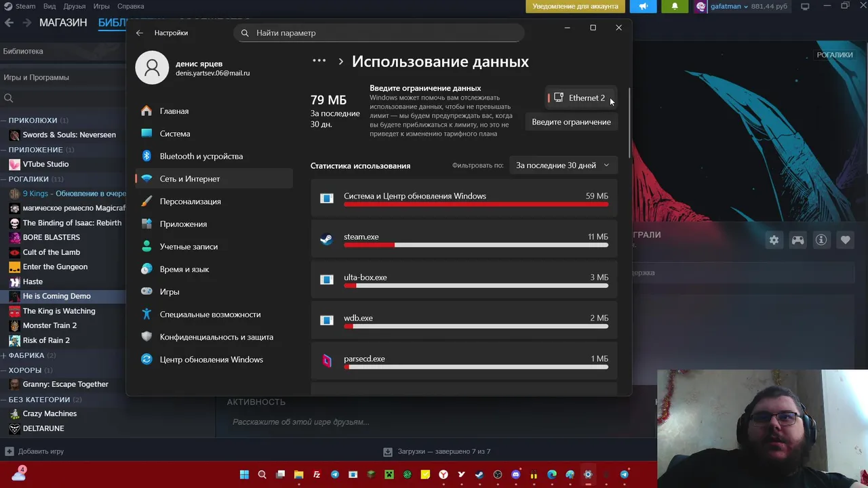Viewport: 868px width, 488px height.
Task: Open the Приложения settings category
Action: (214, 224)
